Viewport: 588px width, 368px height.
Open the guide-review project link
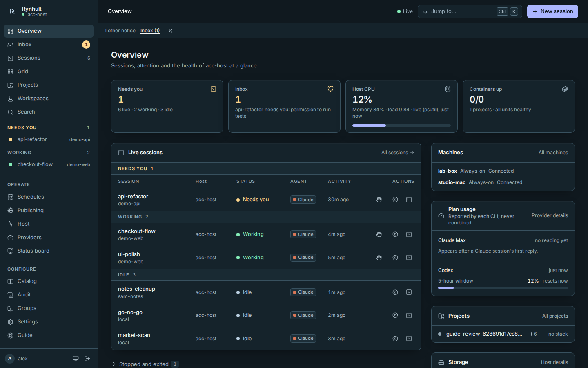[x=484, y=334]
